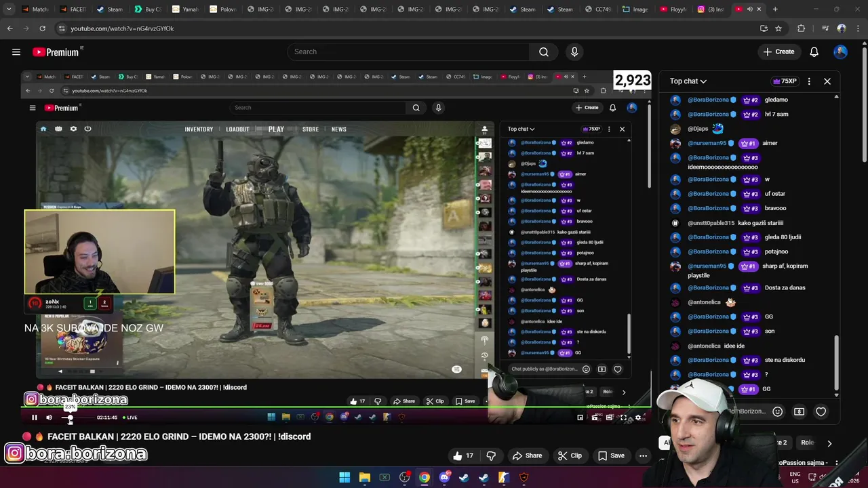
Task: Switch to the (3) Inst browser tab
Action: 712,9
